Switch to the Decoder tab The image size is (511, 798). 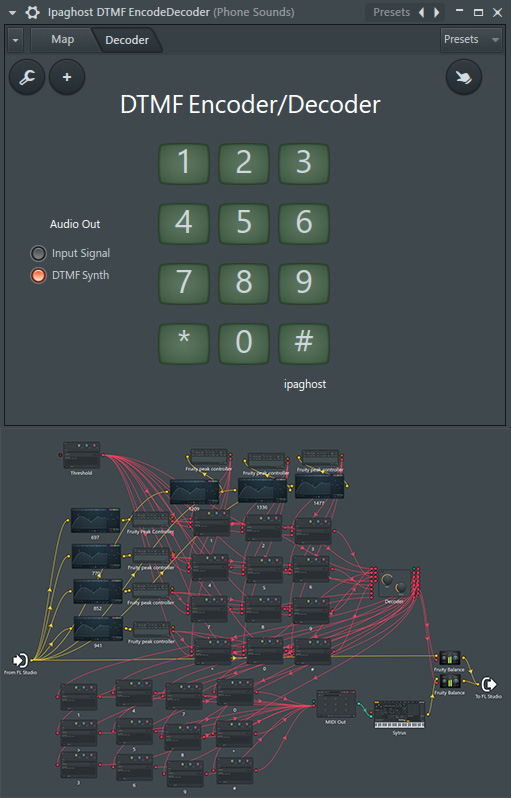[127, 40]
